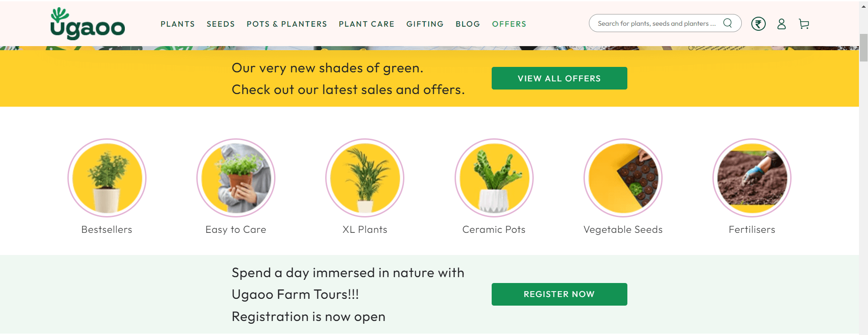Open the Plant Care menu
The image size is (868, 335).
pyautogui.click(x=366, y=24)
